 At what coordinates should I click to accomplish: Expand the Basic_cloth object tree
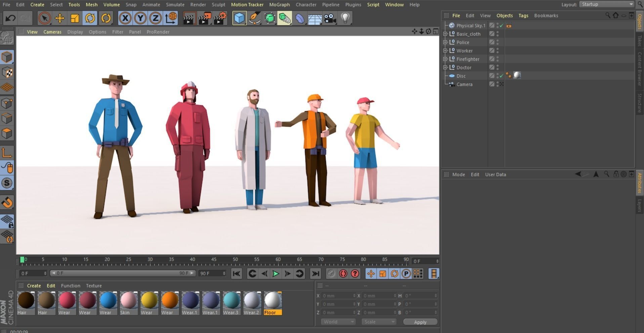coord(445,34)
